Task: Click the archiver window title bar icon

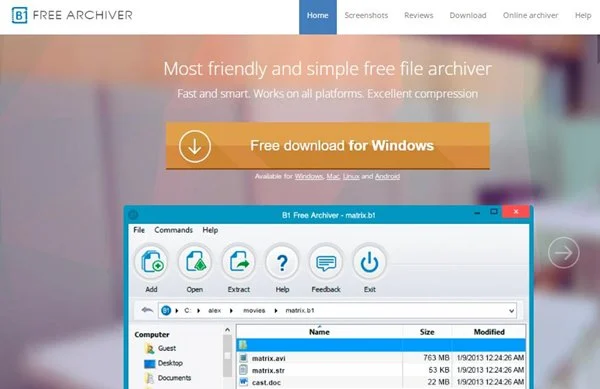Action: (133, 215)
